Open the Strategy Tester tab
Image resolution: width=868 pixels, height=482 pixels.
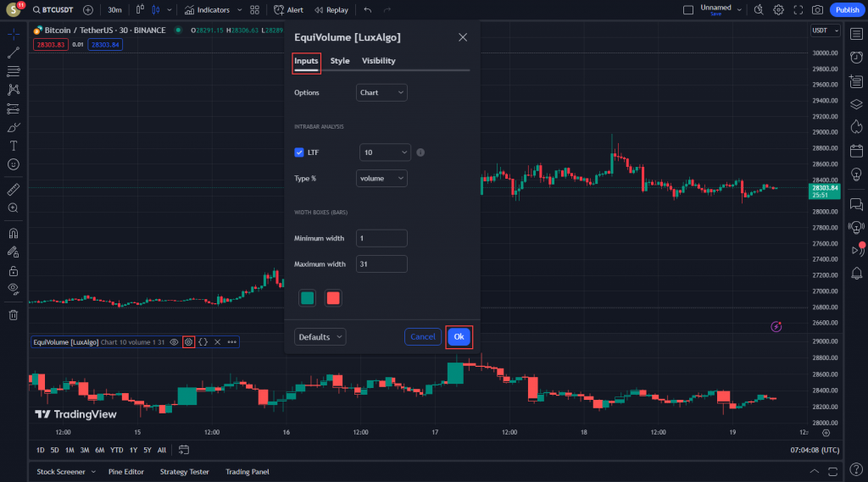[184, 472]
